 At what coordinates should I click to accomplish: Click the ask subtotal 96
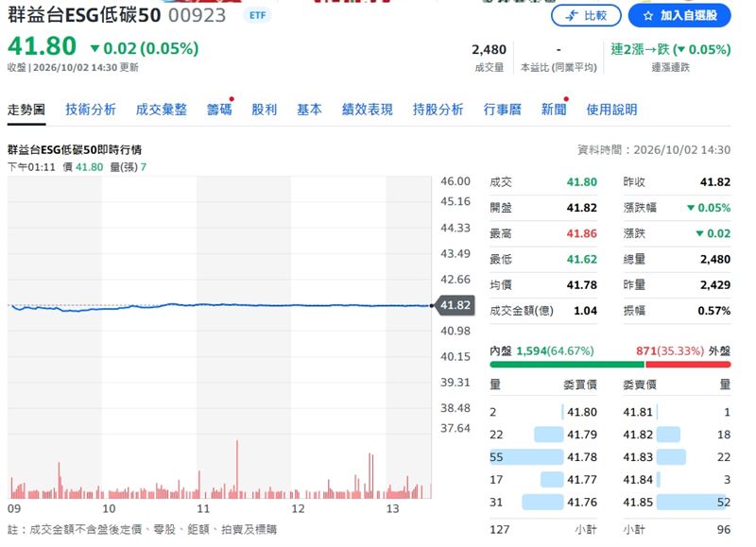tap(723, 530)
